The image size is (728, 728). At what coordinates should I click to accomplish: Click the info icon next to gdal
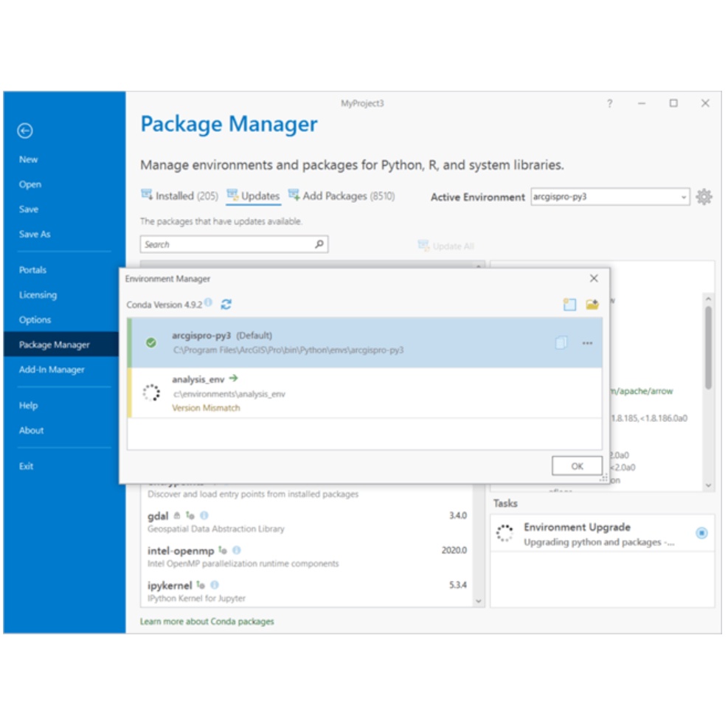point(204,516)
